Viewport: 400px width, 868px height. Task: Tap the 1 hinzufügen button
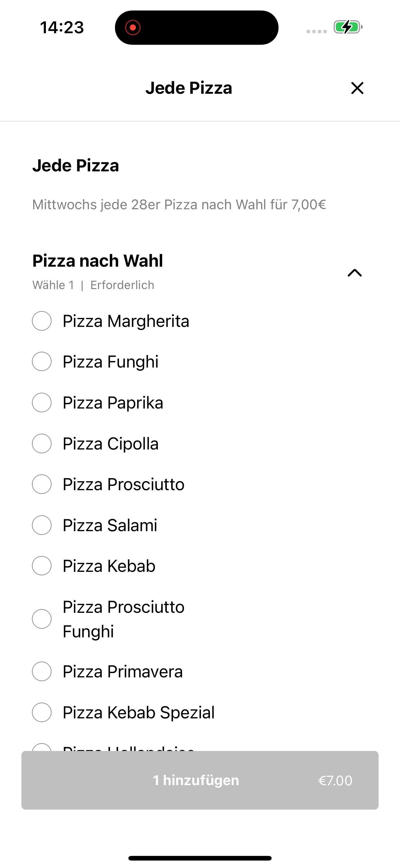coord(200,780)
